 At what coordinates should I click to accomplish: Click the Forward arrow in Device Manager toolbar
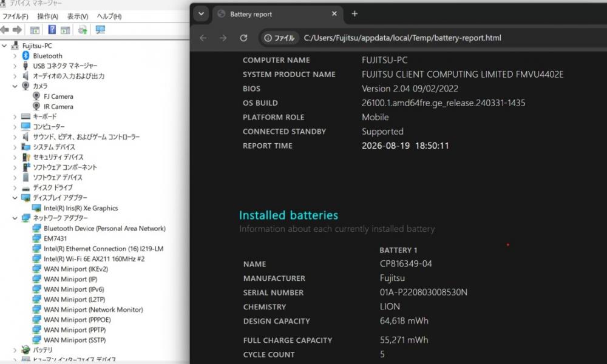pyautogui.click(x=17, y=30)
